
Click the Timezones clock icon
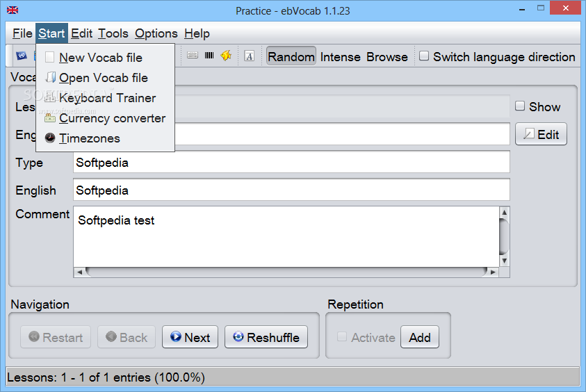tap(50, 138)
